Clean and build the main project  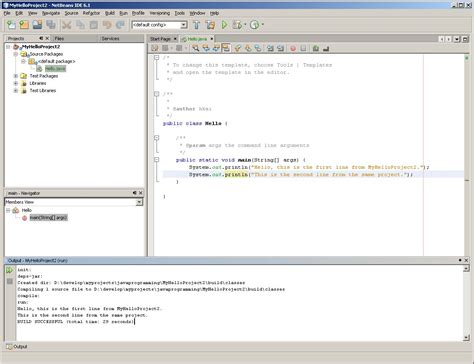[x=210, y=25]
